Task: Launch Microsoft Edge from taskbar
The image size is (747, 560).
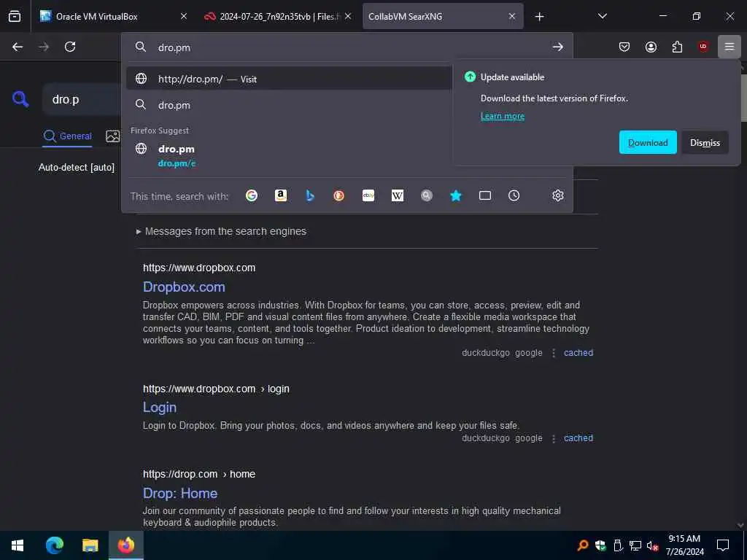Action: click(x=54, y=545)
